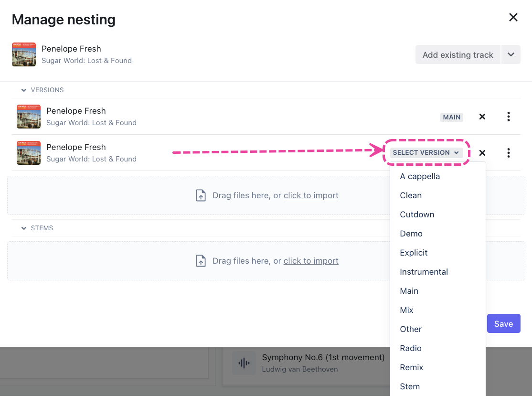Remove the MAIN version track
Image resolution: width=532 pixels, height=396 pixels.
(482, 117)
